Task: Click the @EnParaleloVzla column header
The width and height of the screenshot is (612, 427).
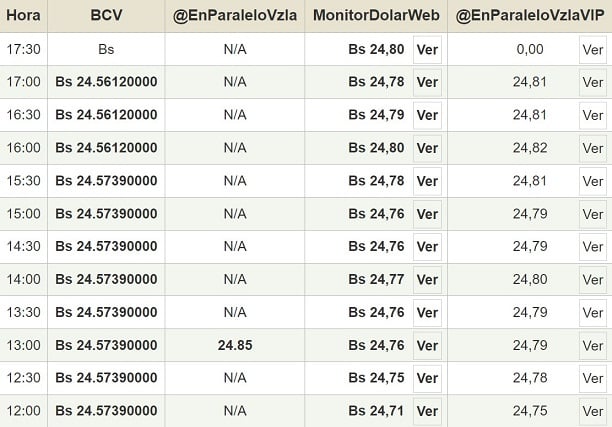Action: click(235, 16)
